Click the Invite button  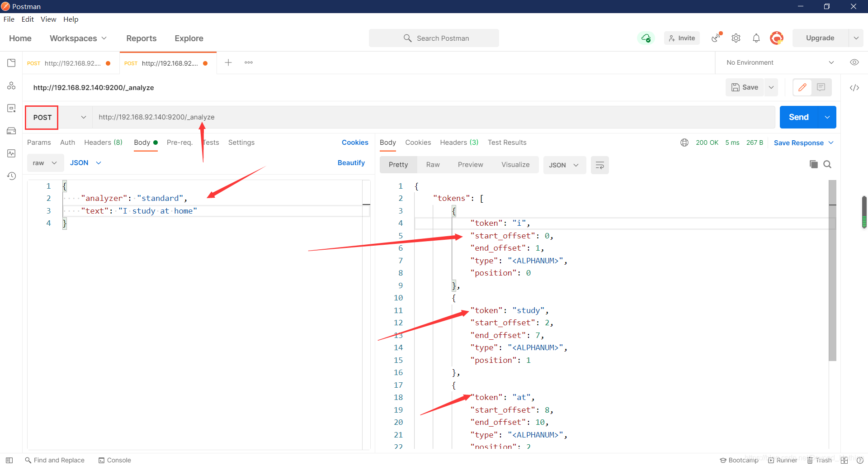point(682,38)
